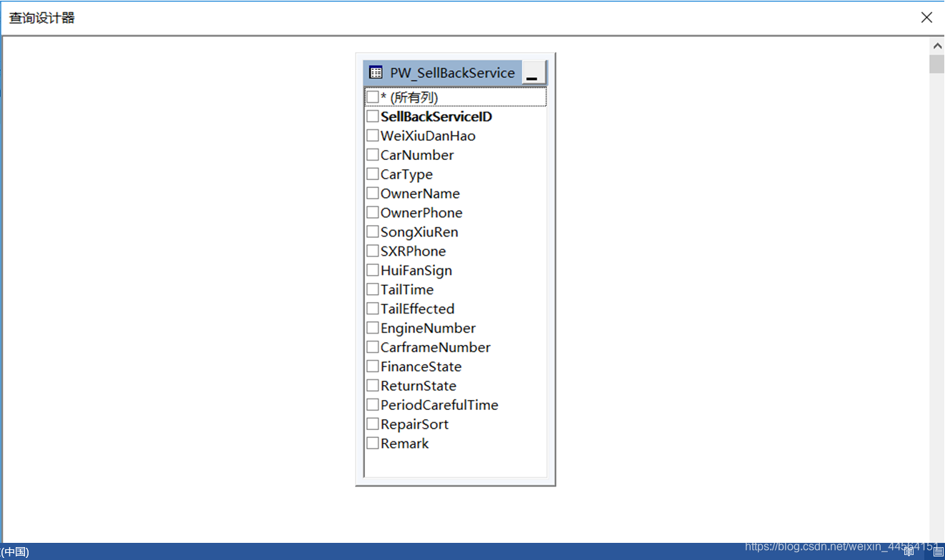
Task: Check the RepairSort column checkbox
Action: click(x=373, y=424)
